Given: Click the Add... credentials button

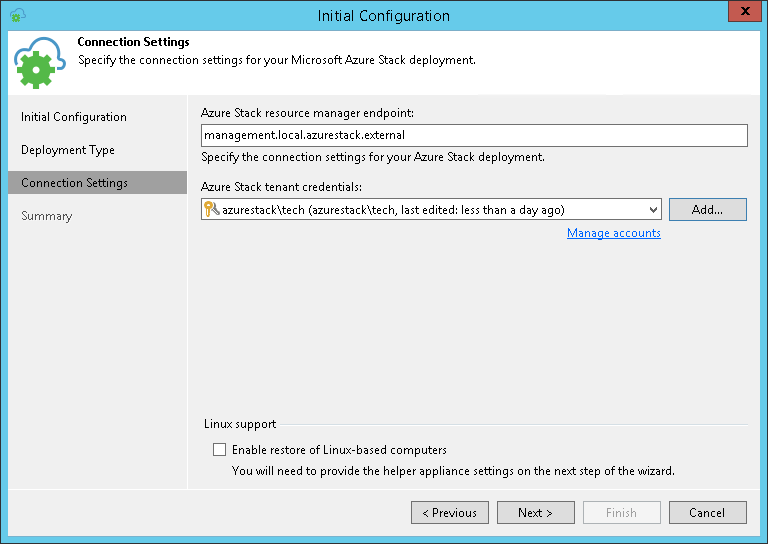Looking at the screenshot, I should [707, 209].
